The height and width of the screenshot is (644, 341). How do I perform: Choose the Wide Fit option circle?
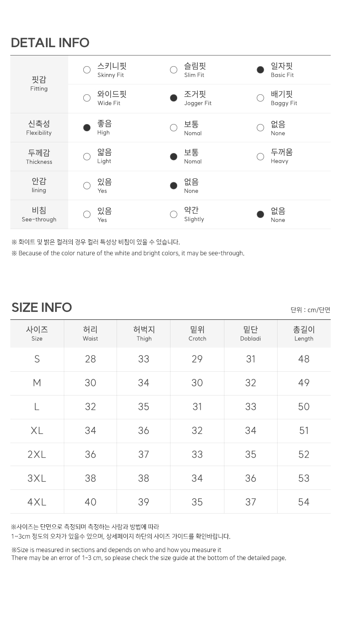click(87, 98)
